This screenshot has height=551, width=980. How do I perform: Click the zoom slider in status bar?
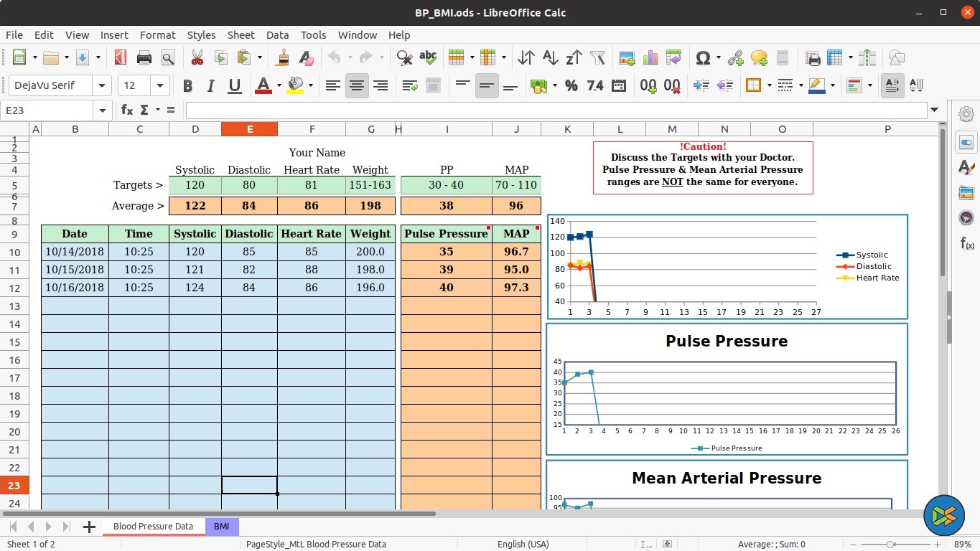point(890,544)
